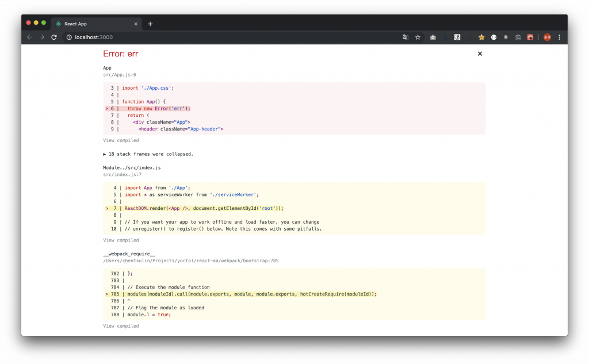Click the 'Error: err' heading
589x364 pixels.
click(x=121, y=53)
